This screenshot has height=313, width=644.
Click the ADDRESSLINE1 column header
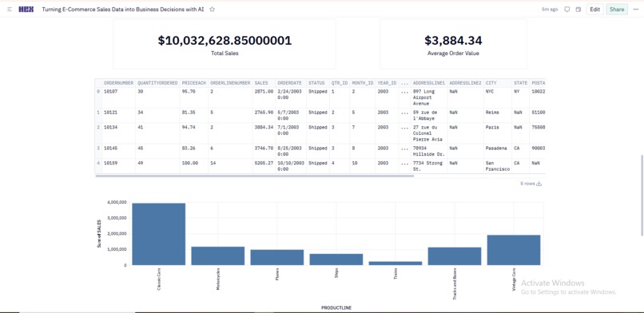click(429, 83)
